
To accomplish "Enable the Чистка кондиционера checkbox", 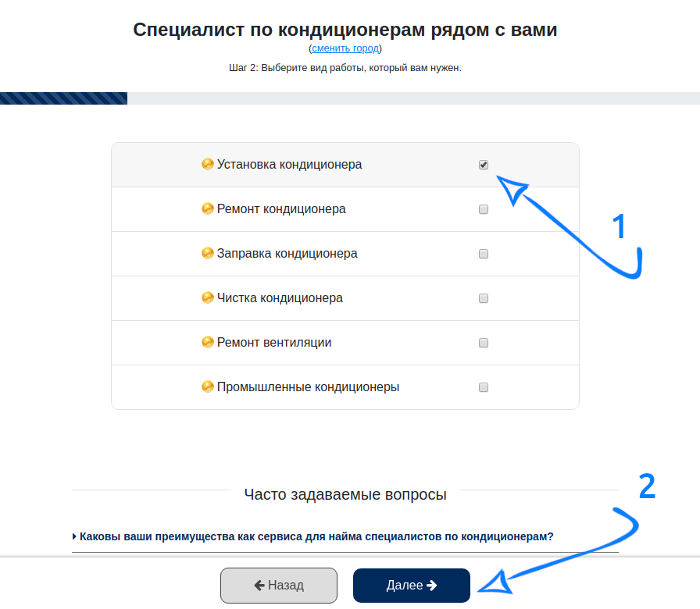I will [484, 298].
